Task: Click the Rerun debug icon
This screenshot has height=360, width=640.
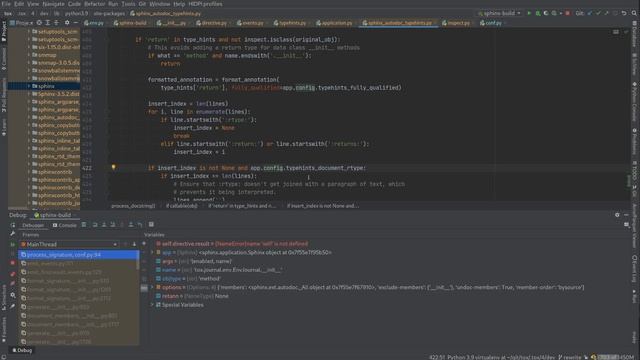Action: click(13, 225)
